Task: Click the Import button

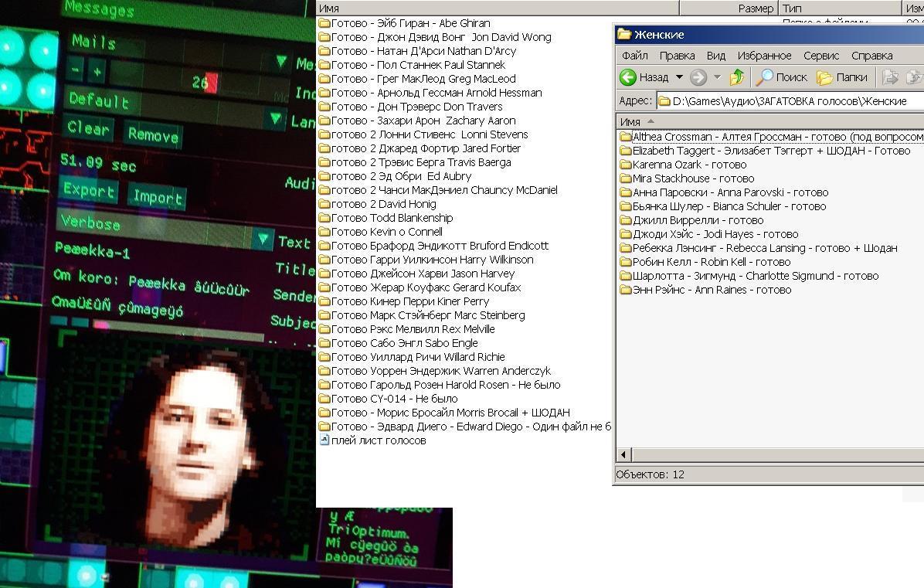Action: click(158, 197)
